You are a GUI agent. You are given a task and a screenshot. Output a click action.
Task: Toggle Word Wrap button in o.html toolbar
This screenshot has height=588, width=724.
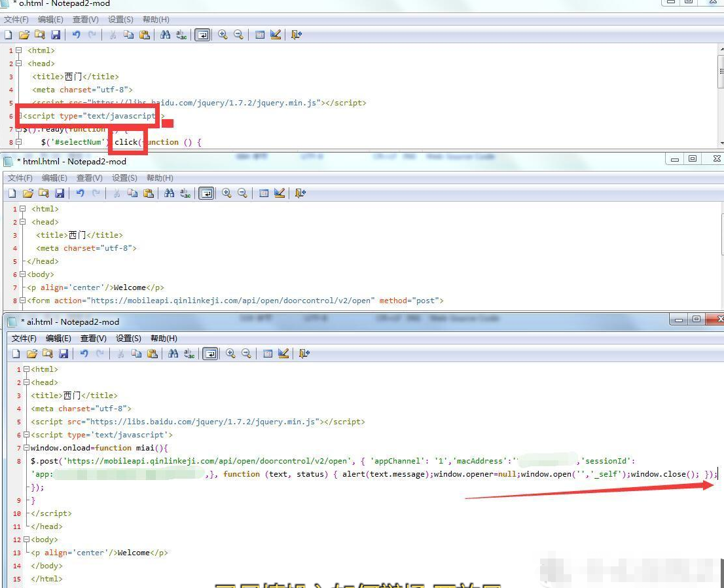tap(202, 35)
